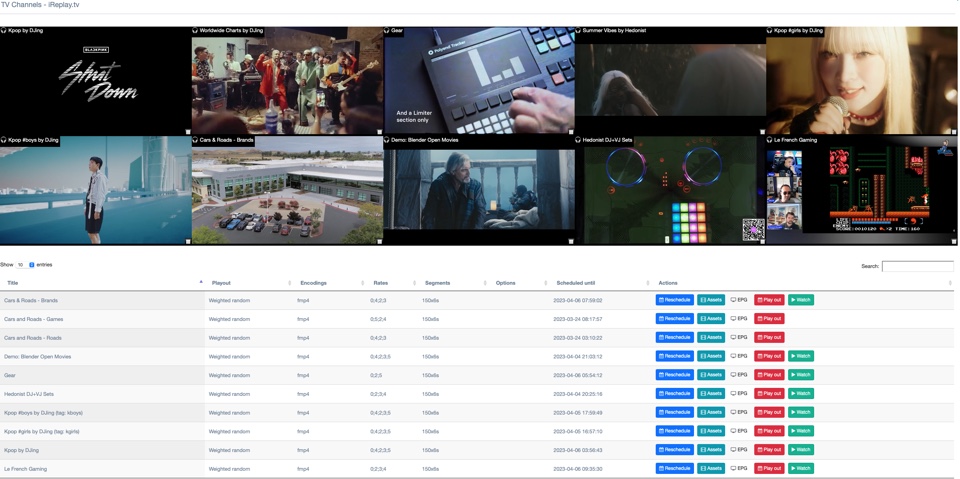Image resolution: width=960 pixels, height=479 pixels.
Task: Watch the Le French Gaming channel
Action: pos(801,469)
